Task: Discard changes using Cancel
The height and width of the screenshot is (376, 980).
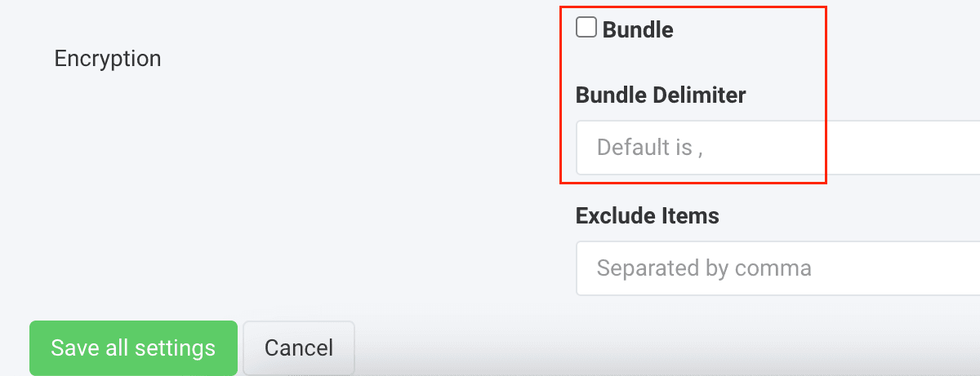Action: point(299,348)
